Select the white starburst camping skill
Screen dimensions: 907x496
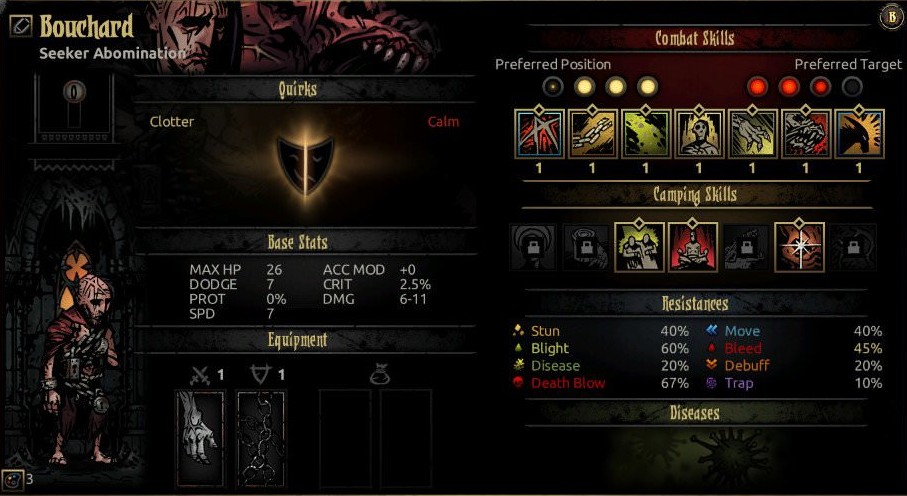(799, 247)
